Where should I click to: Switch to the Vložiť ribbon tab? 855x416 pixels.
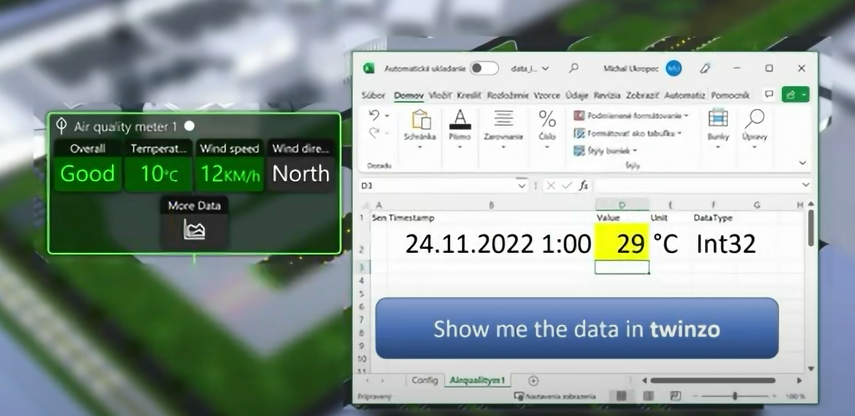440,95
